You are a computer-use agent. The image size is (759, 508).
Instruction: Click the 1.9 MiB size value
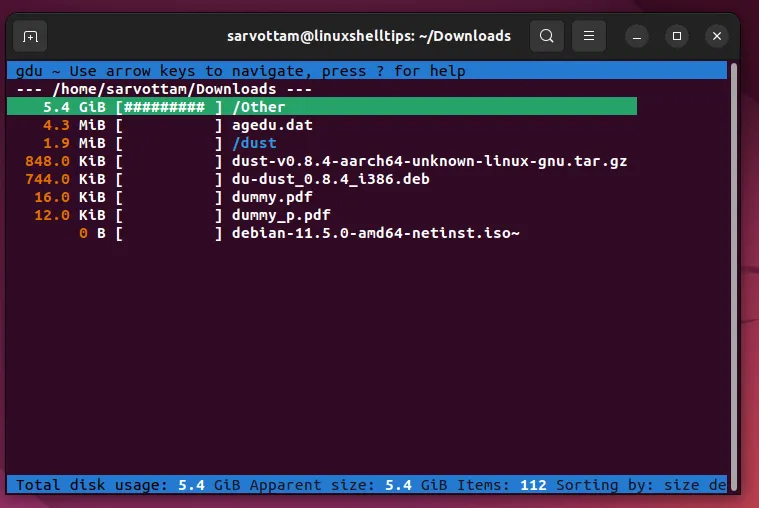[x=74, y=143]
